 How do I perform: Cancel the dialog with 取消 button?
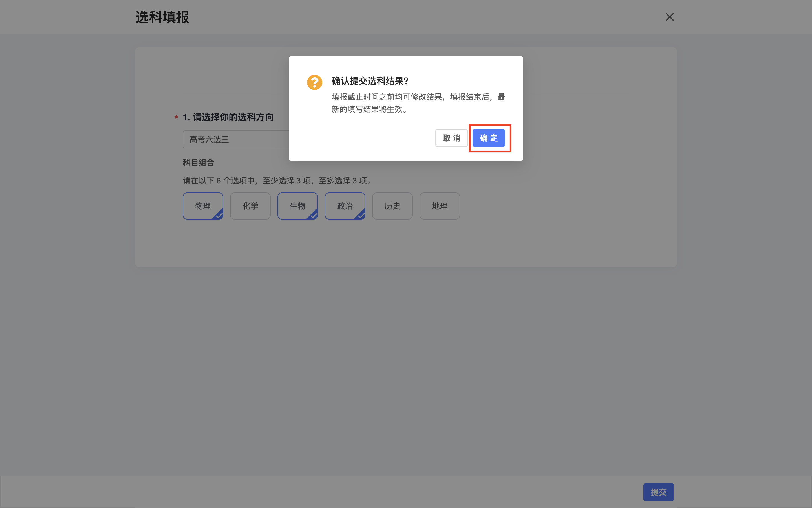451,138
